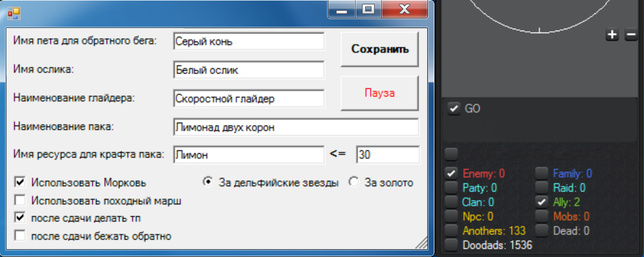Enable the Npc filter checkbox
Image resolution: width=644 pixels, height=257 pixels.
click(x=452, y=216)
